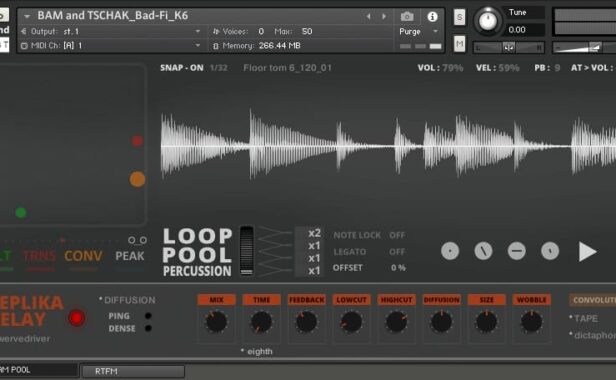616x380 pixels.
Task: Click the SIZE knob
Action: (x=486, y=322)
